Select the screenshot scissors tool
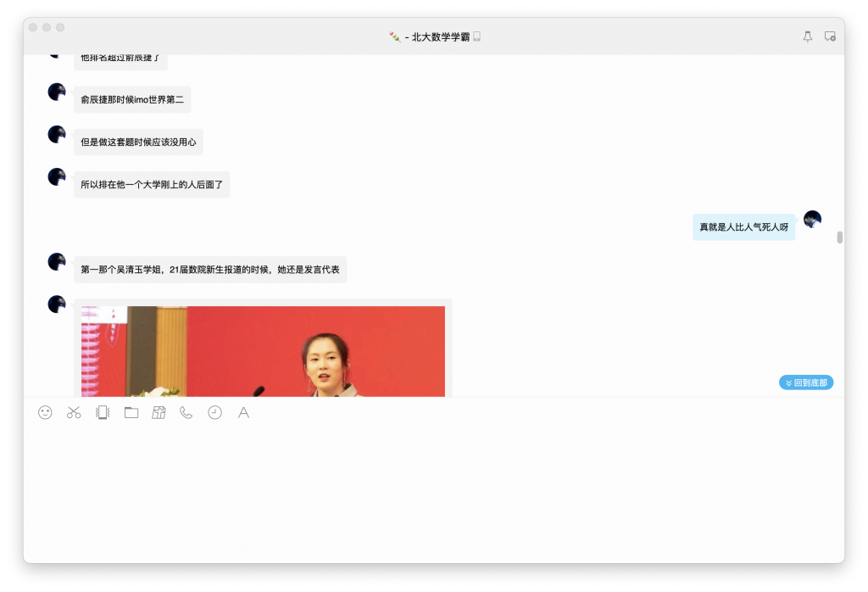 point(74,412)
